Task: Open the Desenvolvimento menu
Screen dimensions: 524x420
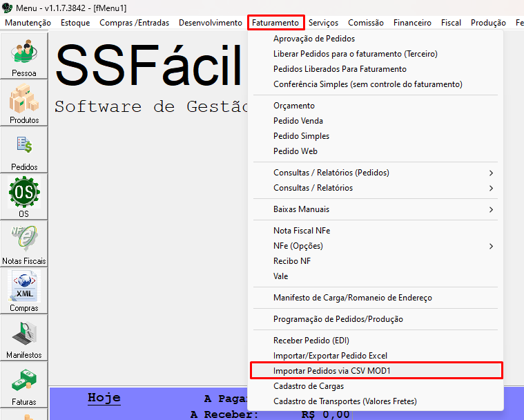Action: tap(211, 23)
